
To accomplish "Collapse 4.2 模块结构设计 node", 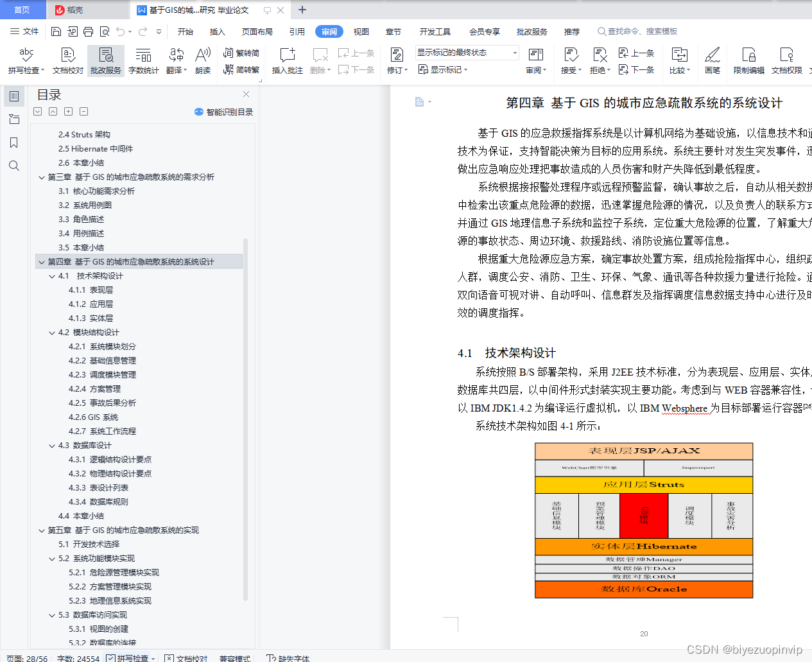I will [52, 333].
